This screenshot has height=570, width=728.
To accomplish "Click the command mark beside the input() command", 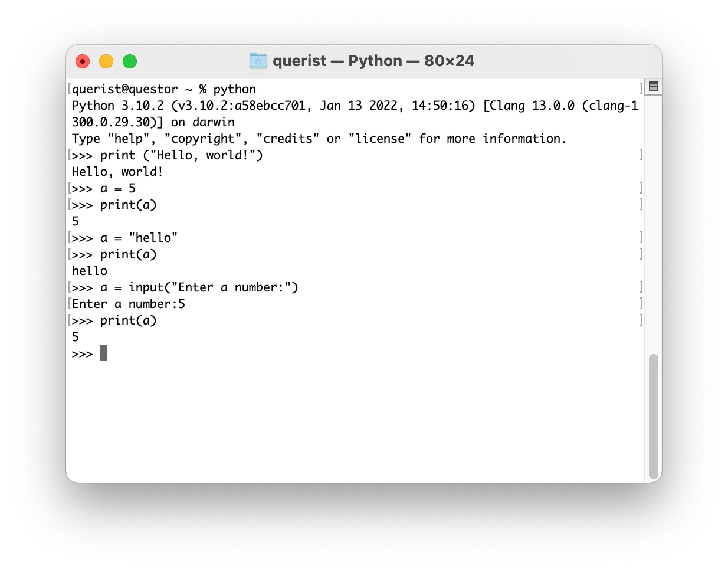I will pyautogui.click(x=70, y=287).
